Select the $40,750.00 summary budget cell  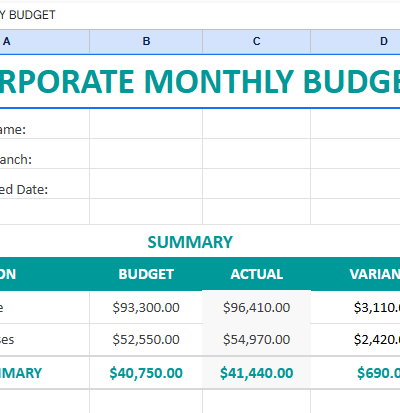point(146,373)
